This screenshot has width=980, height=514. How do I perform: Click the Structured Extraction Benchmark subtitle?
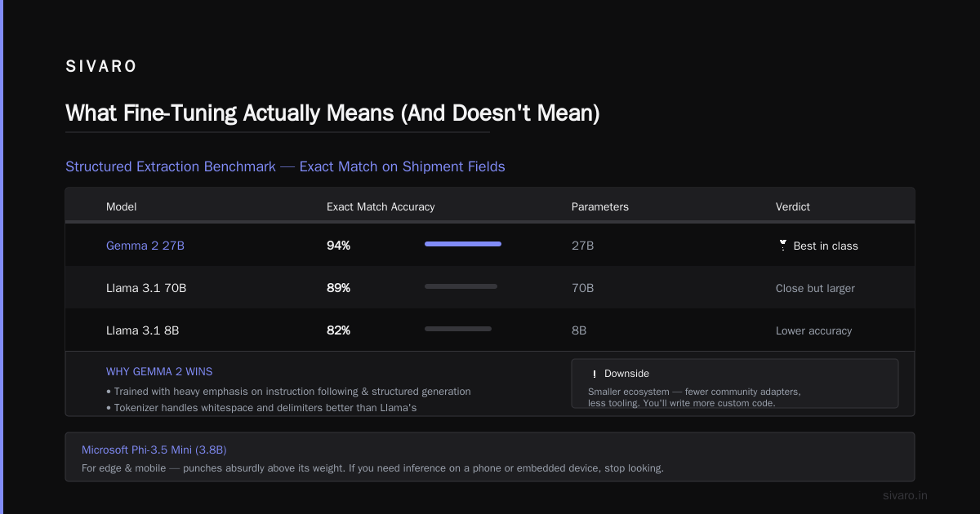pyautogui.click(x=285, y=166)
